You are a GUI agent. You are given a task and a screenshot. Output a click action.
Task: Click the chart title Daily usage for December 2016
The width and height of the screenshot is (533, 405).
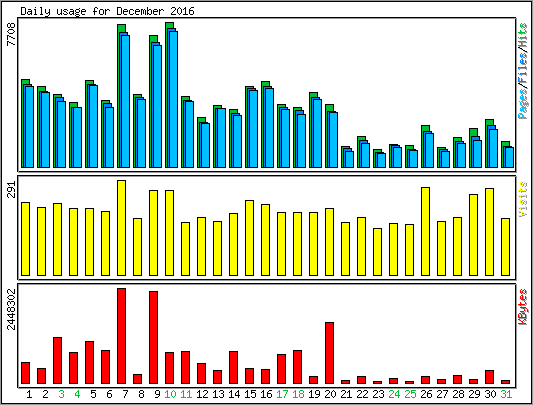pyautogui.click(x=107, y=11)
